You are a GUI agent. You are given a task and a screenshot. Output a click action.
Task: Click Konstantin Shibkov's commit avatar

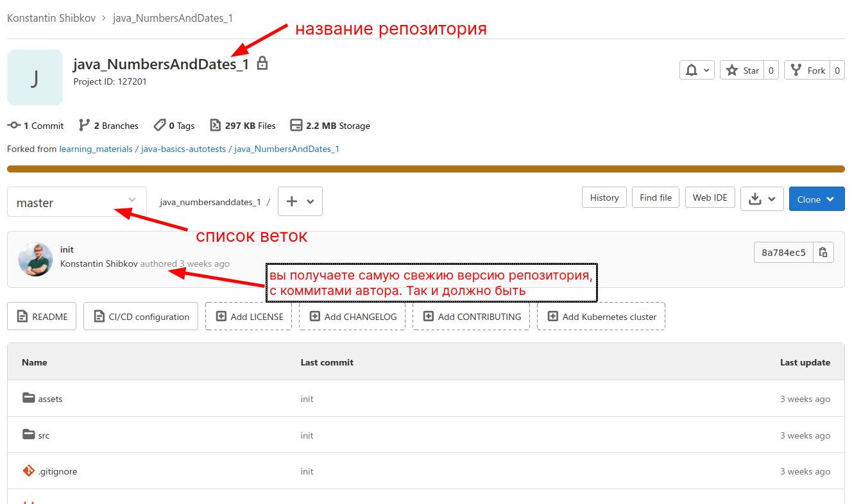[35, 259]
